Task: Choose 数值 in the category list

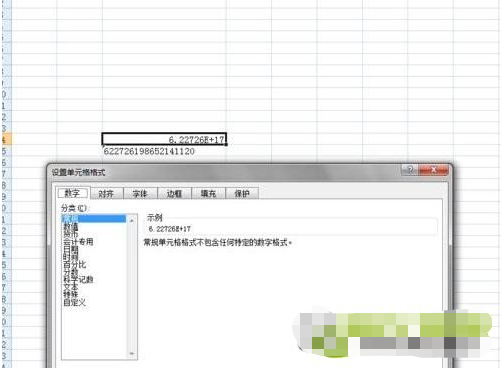Action: click(x=71, y=226)
